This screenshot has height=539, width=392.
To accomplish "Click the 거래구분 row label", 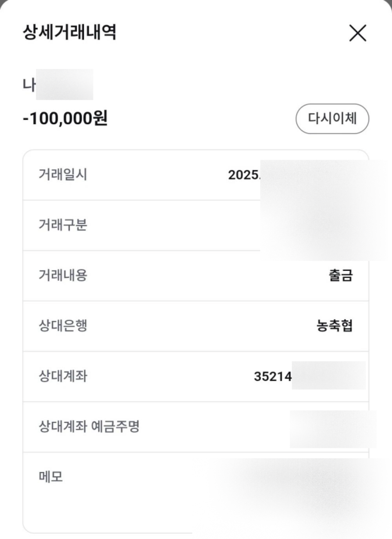I will pyautogui.click(x=63, y=225).
